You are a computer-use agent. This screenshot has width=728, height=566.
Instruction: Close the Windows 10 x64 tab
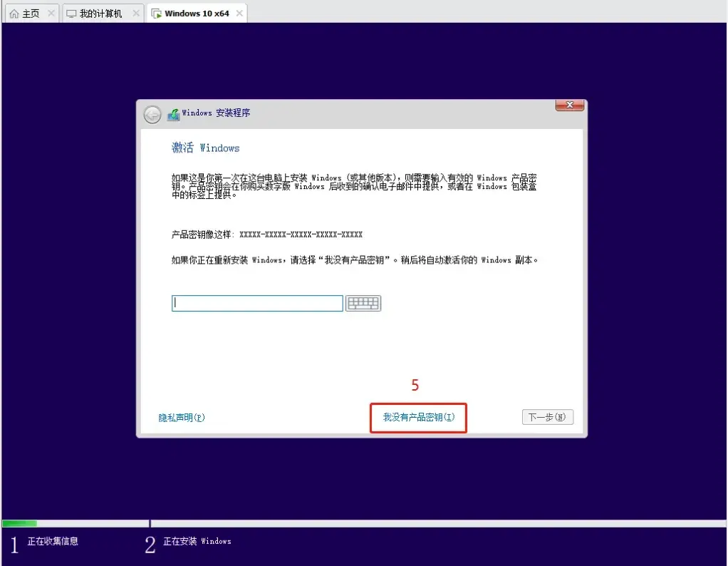(x=239, y=13)
